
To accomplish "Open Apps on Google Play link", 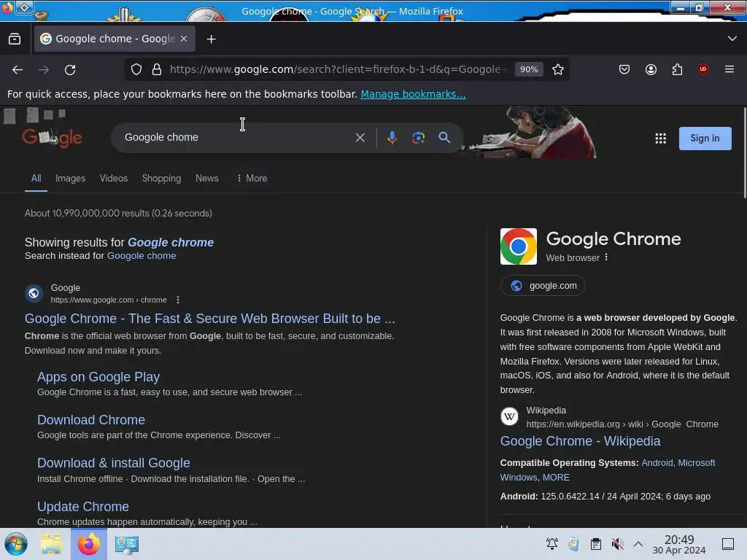I will pyautogui.click(x=98, y=377).
